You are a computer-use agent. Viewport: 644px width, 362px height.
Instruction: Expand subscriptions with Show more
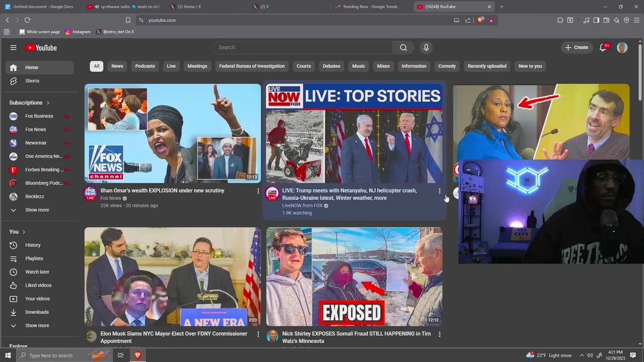coord(38,210)
